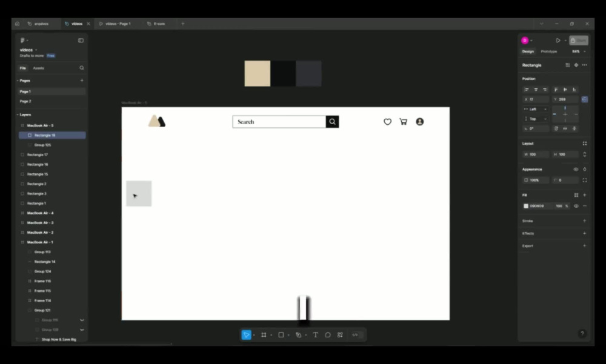
Task: Select the Shop Now & Save Big text layer
Action: [x=59, y=340]
